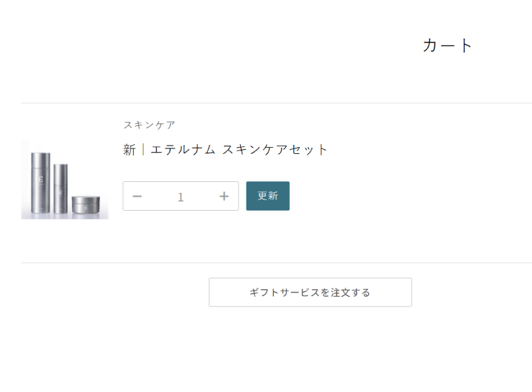Focus the cart item quantity box

(181, 197)
